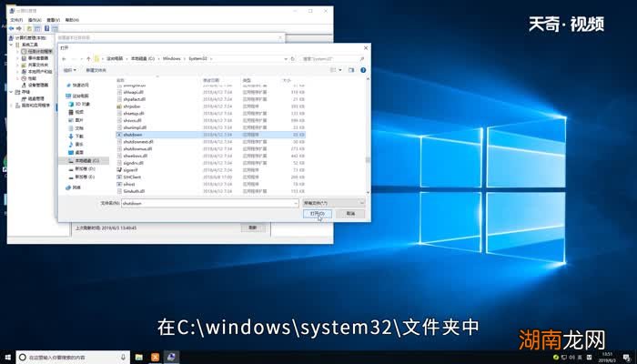This screenshot has height=364, width=637.
Task: Select Network (网络) in navigation pane
Action: 74,187
